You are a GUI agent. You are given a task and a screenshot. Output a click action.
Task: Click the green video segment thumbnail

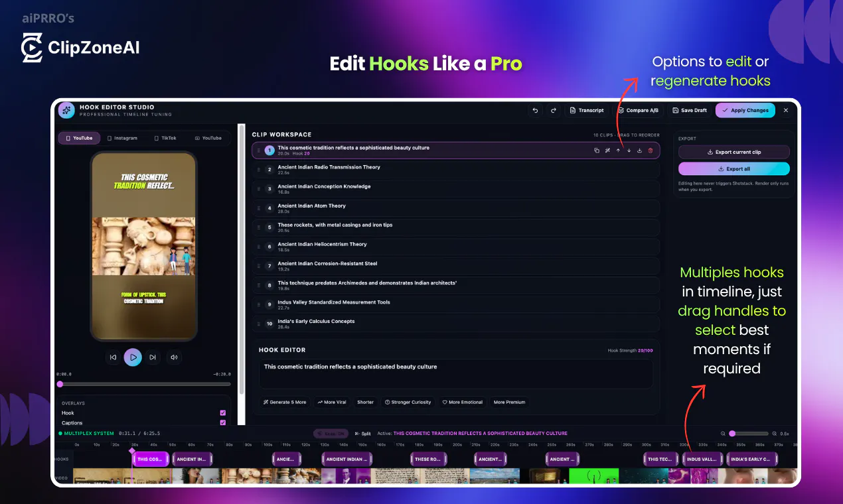point(593,476)
